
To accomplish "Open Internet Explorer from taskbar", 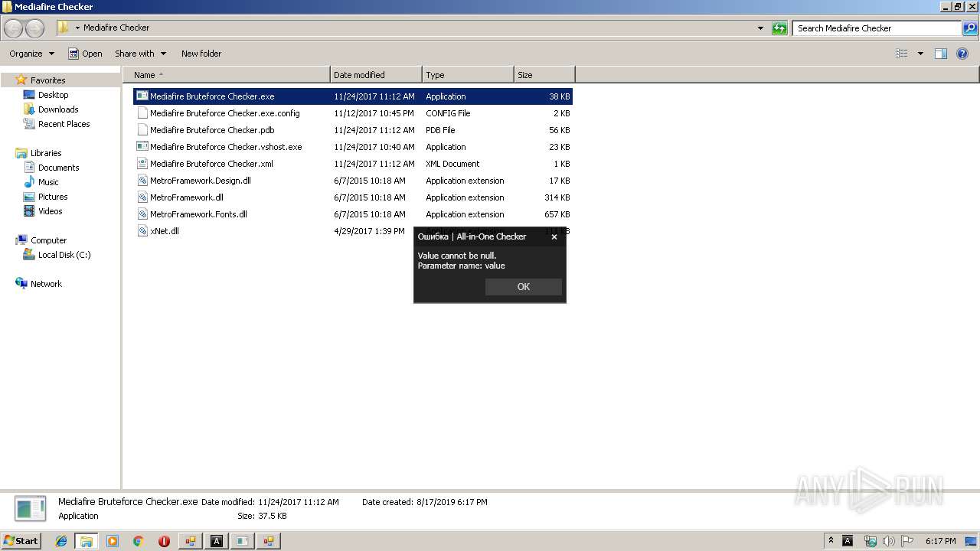I will coord(61,541).
